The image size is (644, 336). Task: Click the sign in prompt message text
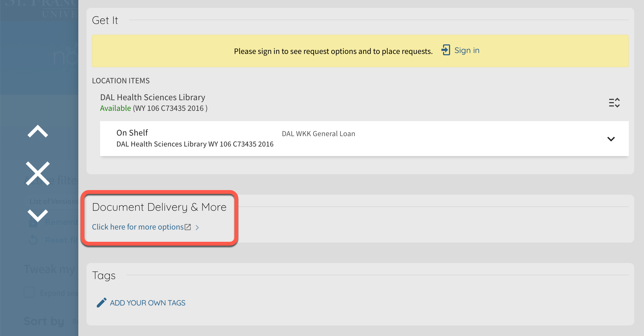333,51
